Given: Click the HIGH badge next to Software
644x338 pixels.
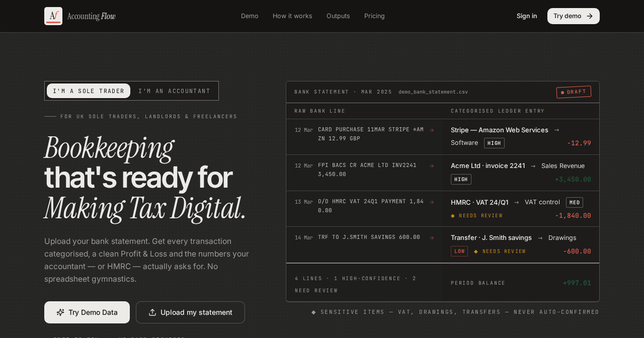Looking at the screenshot, I should pos(494,143).
